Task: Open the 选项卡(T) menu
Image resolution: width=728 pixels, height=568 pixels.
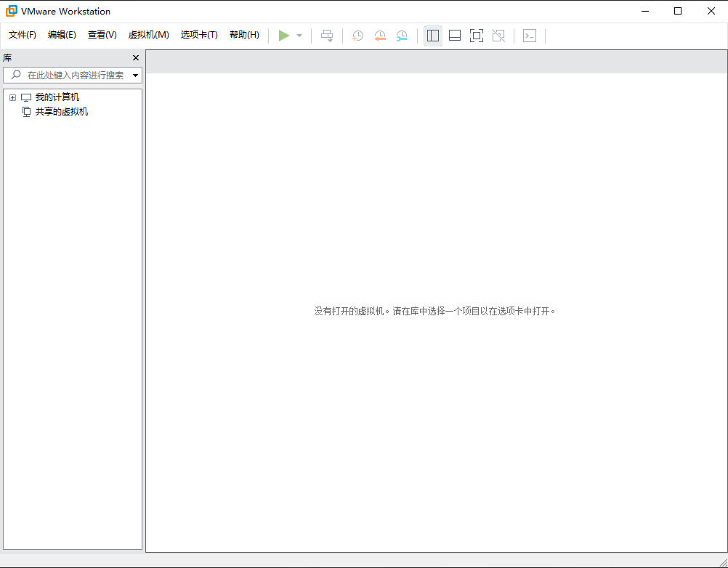Action: (x=199, y=36)
